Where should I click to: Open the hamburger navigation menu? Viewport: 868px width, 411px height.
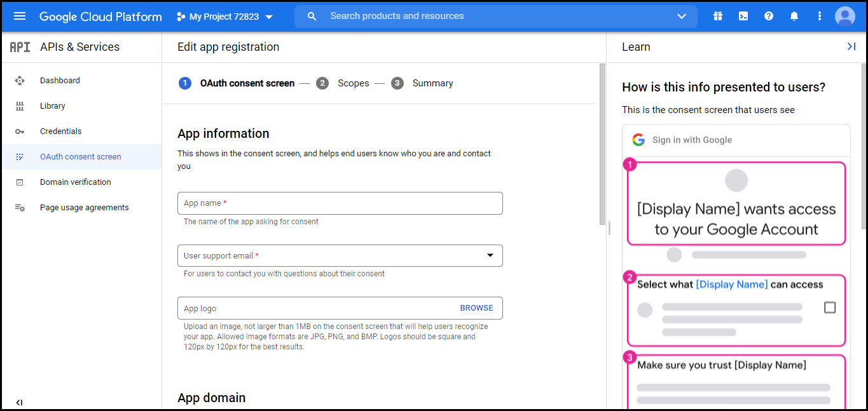click(x=20, y=17)
